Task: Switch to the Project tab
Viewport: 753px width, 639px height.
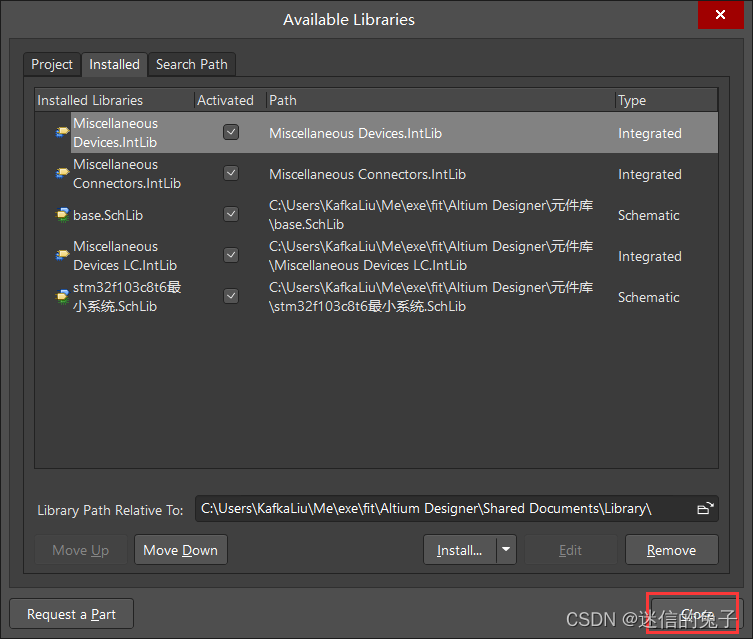Action: pos(52,64)
